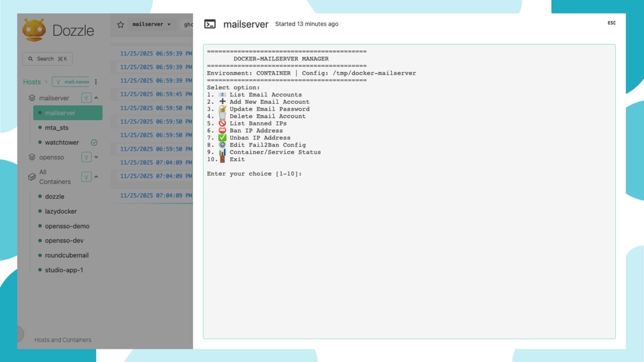Click the 'Ban IP Address' line
The height and width of the screenshot is (362, 644).
point(245,131)
